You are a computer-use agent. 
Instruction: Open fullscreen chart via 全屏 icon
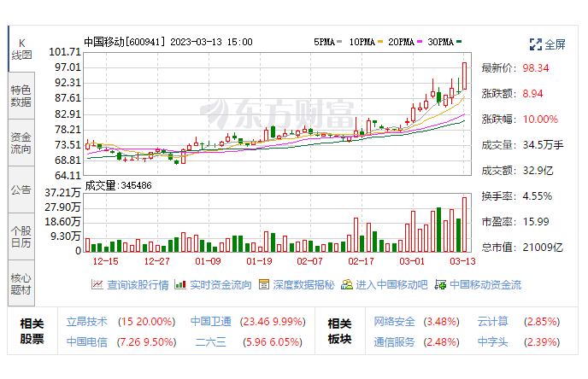[536, 44]
